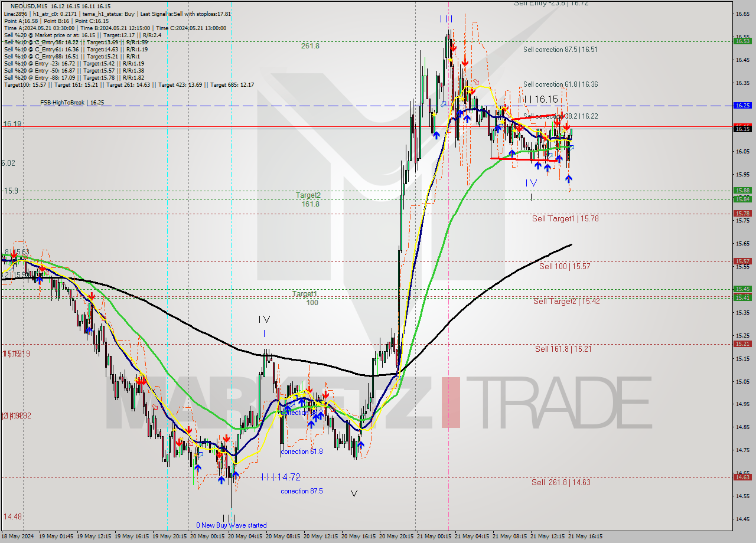The width and height of the screenshot is (756, 543).
Task: Click the 16.45 value on price scale
Action: (x=742, y=60)
